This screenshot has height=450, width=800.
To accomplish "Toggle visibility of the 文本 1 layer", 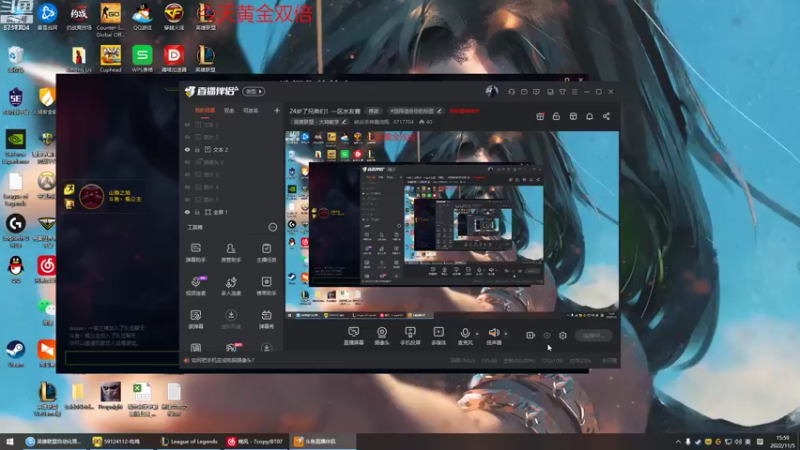I will pos(187,124).
